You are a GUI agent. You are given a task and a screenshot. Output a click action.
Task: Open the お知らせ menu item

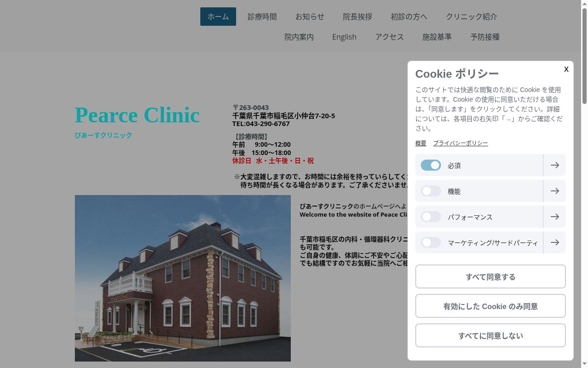click(310, 17)
